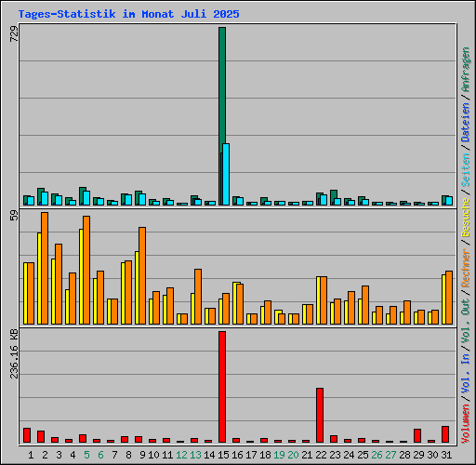This screenshot has width=476, height=465.
Task: Click the orange Rechner bar for day 25
Action: click(365, 305)
